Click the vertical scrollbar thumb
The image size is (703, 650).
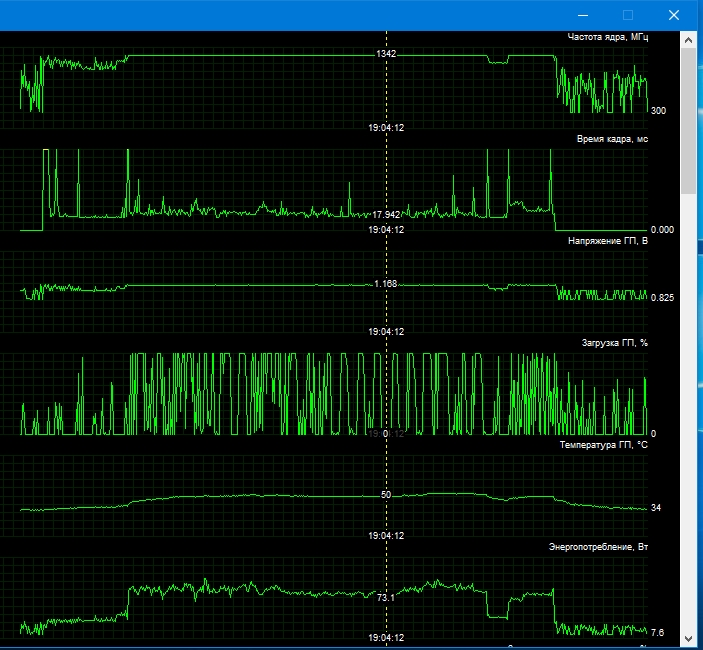688,121
